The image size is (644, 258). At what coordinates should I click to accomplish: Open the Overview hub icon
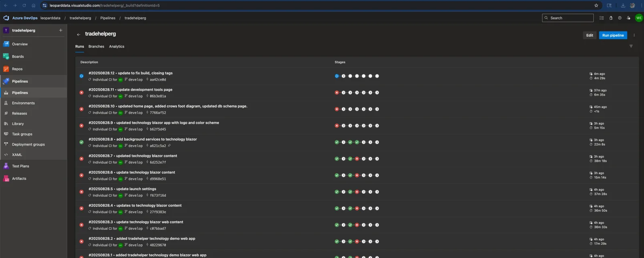coord(6,44)
